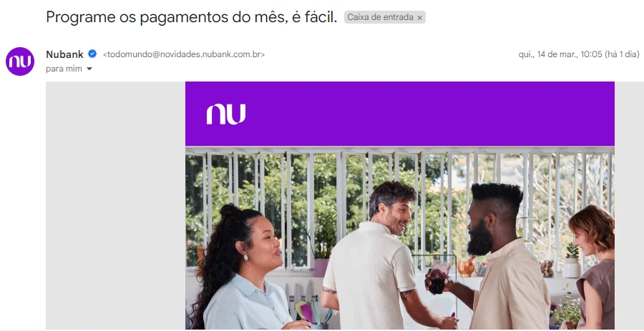Click the Nubank sender avatar
644x331 pixels.
(20, 61)
